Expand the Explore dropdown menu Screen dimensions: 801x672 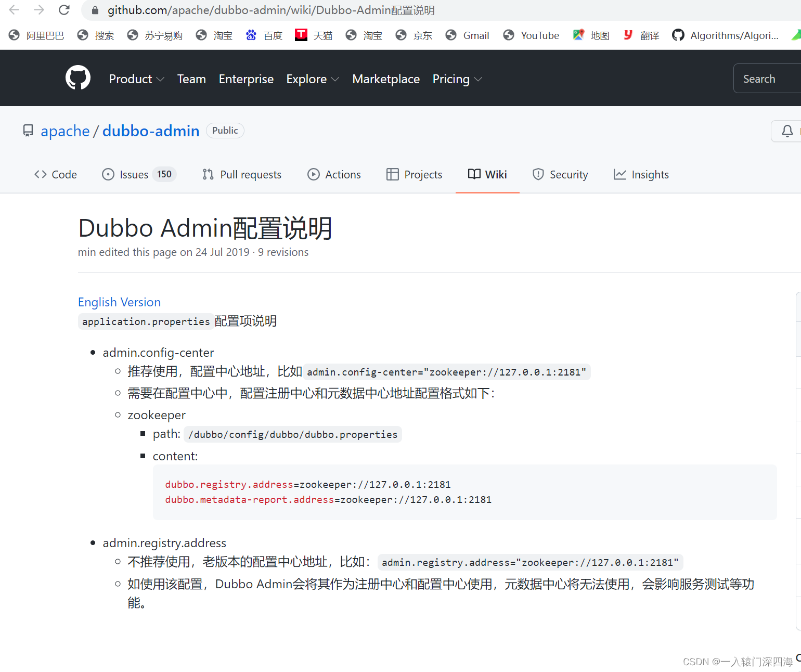tap(313, 79)
